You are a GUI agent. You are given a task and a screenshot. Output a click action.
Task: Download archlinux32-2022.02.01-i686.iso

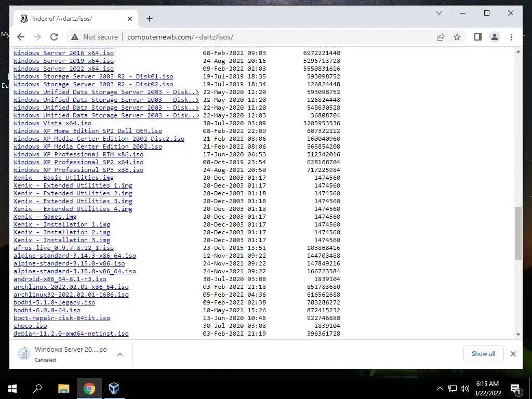[x=71, y=295]
